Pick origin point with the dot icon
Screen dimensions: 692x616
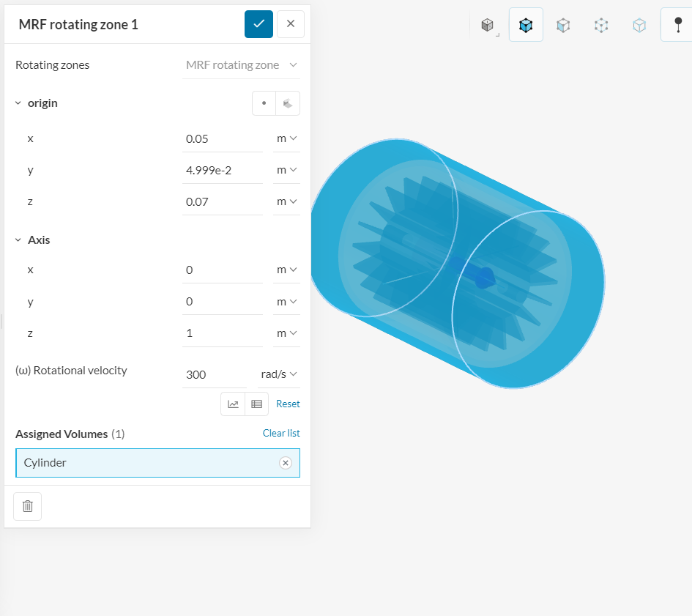pyautogui.click(x=264, y=103)
